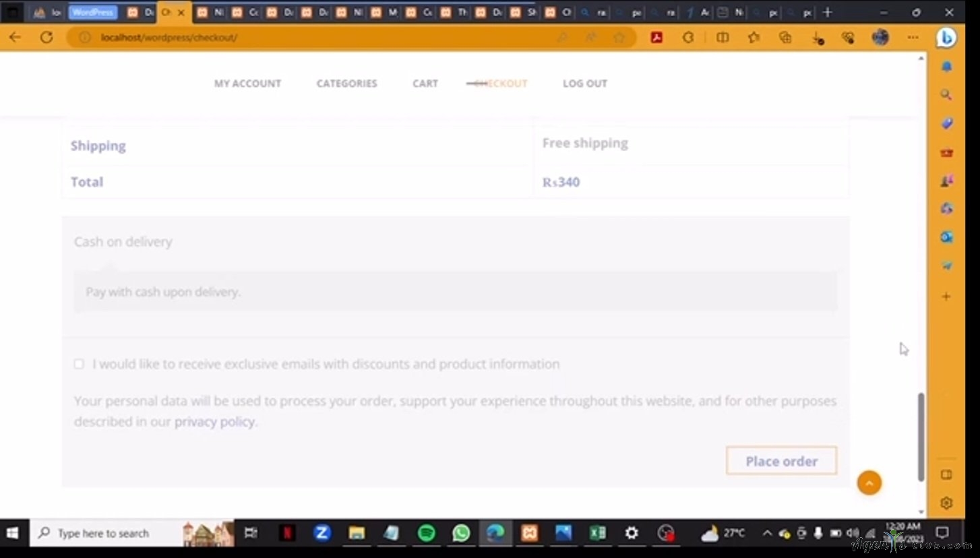The height and width of the screenshot is (558, 980).
Task: Open the browser profile avatar
Action: (x=880, y=37)
